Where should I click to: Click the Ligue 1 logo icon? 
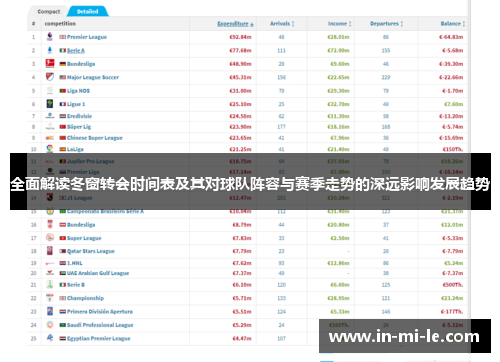pyautogui.click(x=50, y=104)
